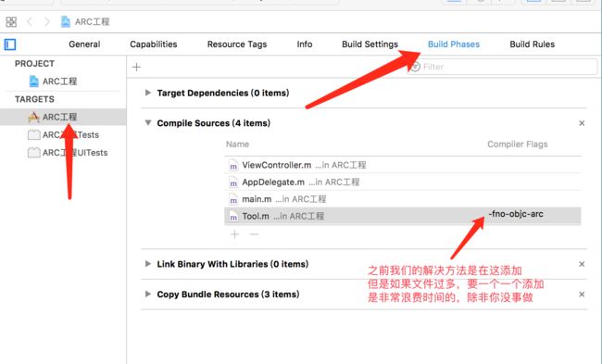Expand Link Binary With Libraries section

click(148, 264)
